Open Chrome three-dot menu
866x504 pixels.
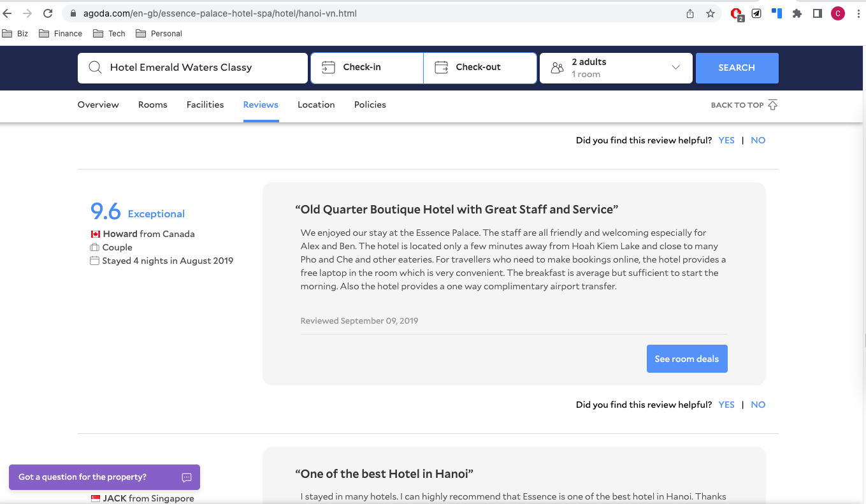[858, 13]
